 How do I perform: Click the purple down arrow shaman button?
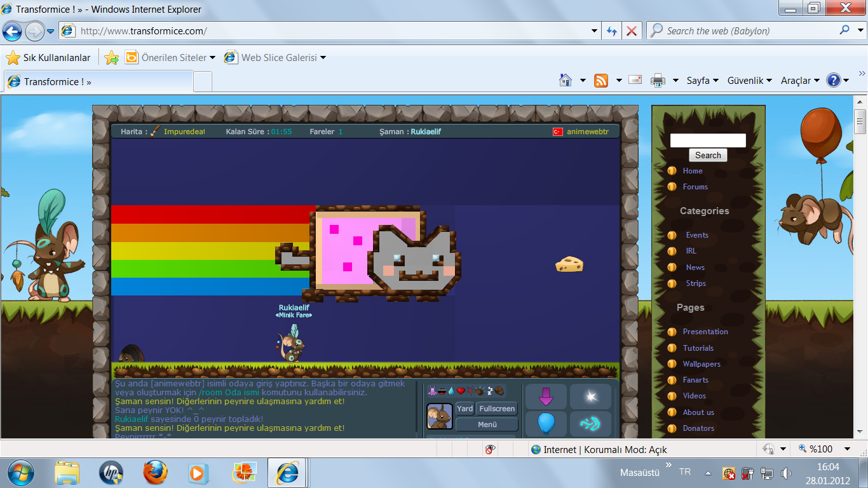coord(546,396)
